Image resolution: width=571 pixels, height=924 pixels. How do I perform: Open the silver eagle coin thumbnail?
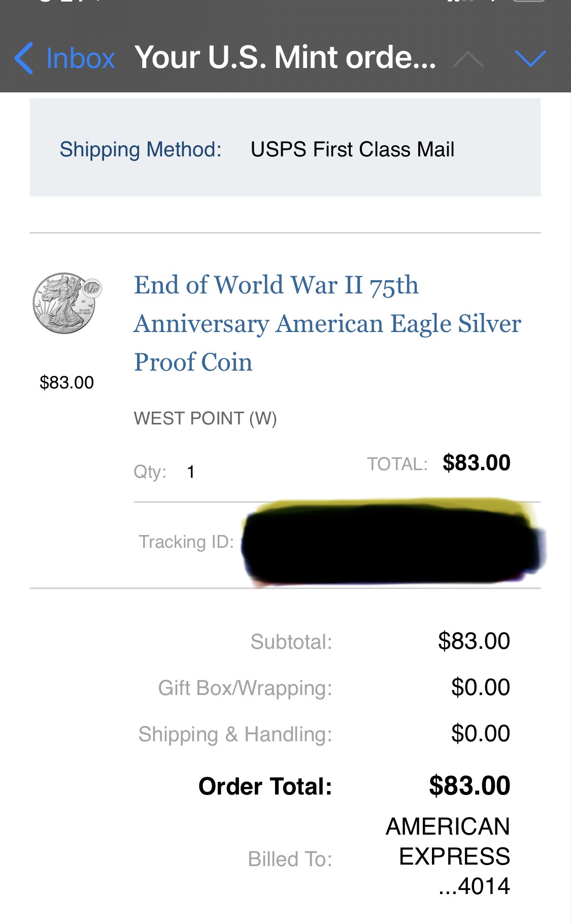tap(67, 303)
